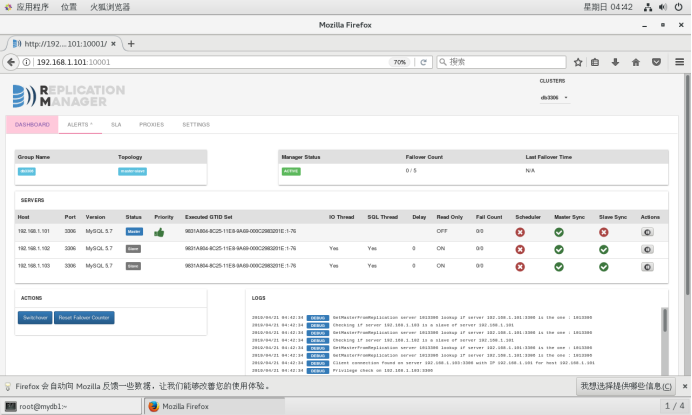This screenshot has height=415, width=692.
Task: Open root@mydb1 terminal in taskbar
Action: coord(71,406)
